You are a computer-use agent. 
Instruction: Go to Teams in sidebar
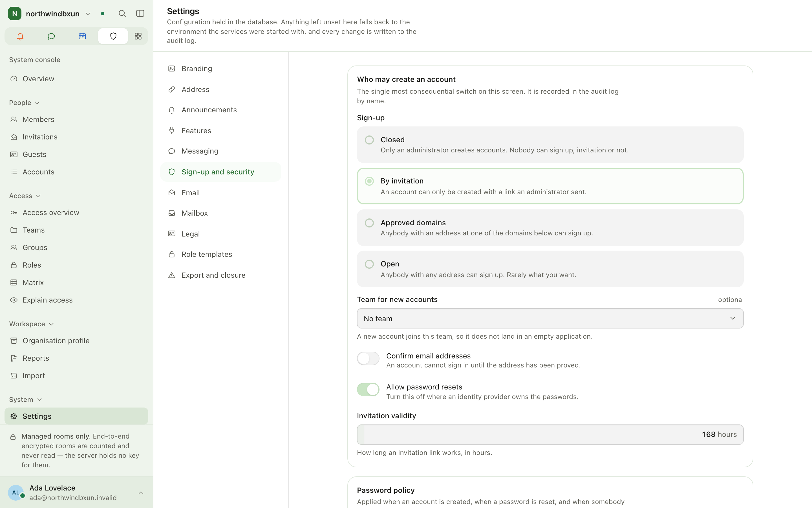pos(76,230)
